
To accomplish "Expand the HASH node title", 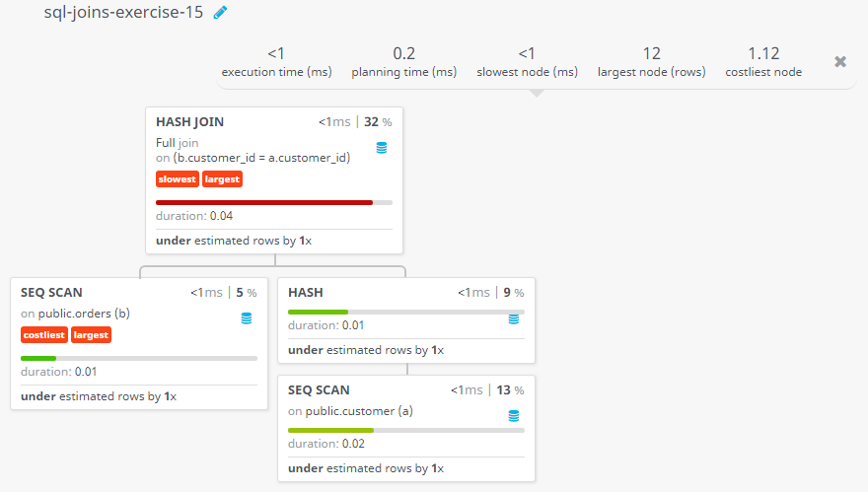I will coord(306,292).
